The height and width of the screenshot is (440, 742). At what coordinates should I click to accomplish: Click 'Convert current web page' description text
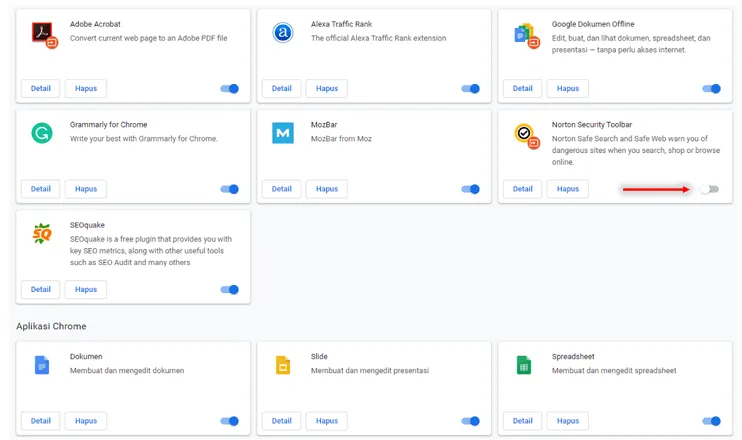click(x=149, y=38)
